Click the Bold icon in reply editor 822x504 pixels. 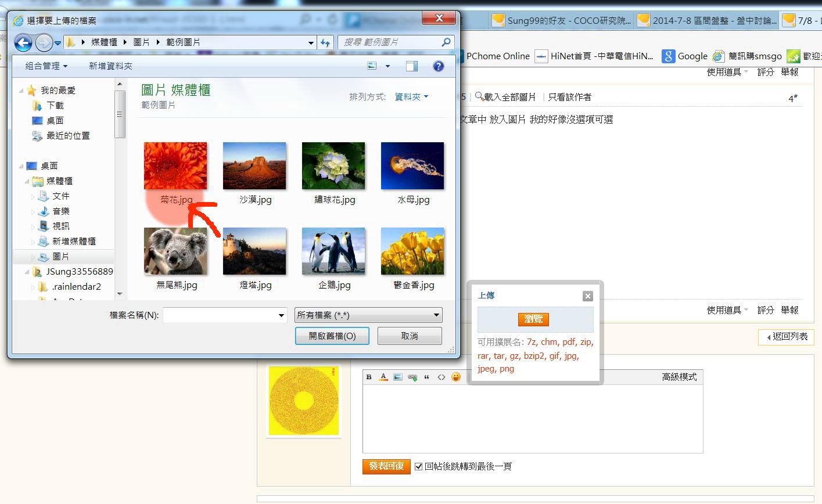[x=369, y=377]
